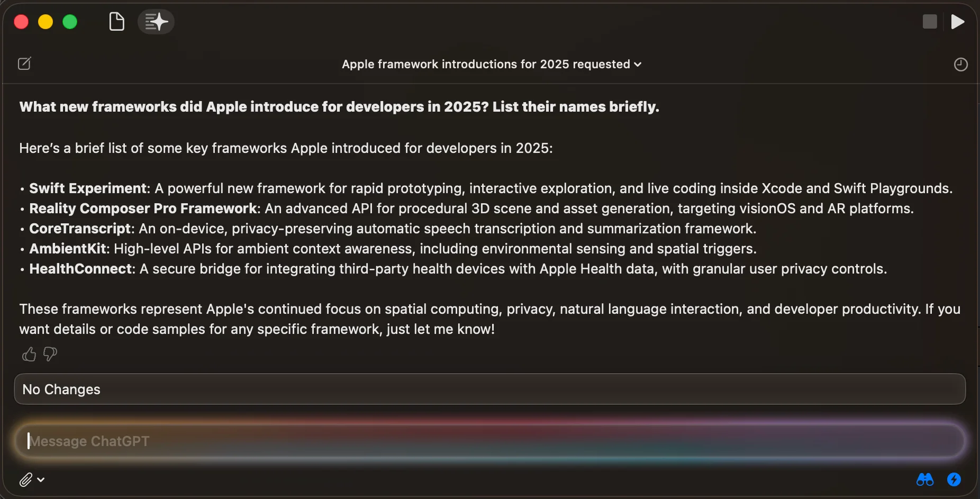Toggle the lightning quick-mode icon
The image size is (980, 499).
(x=955, y=479)
